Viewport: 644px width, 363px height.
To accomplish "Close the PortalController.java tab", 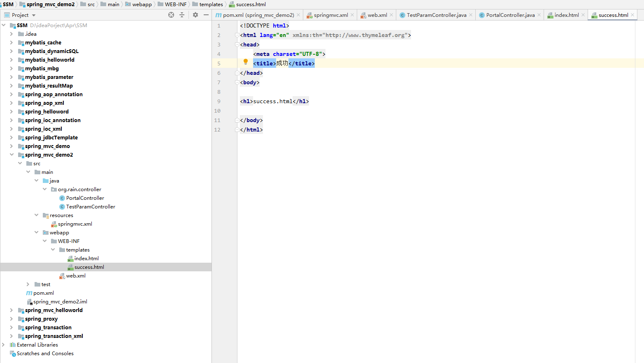I will pyautogui.click(x=539, y=15).
